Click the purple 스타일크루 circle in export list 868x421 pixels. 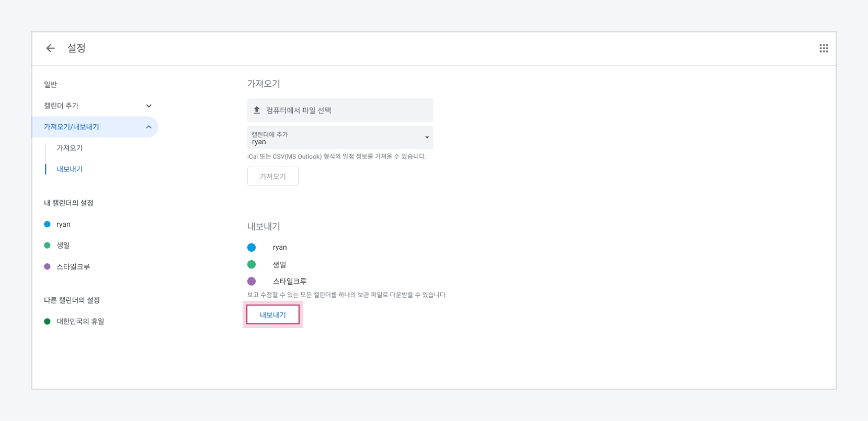click(x=252, y=281)
